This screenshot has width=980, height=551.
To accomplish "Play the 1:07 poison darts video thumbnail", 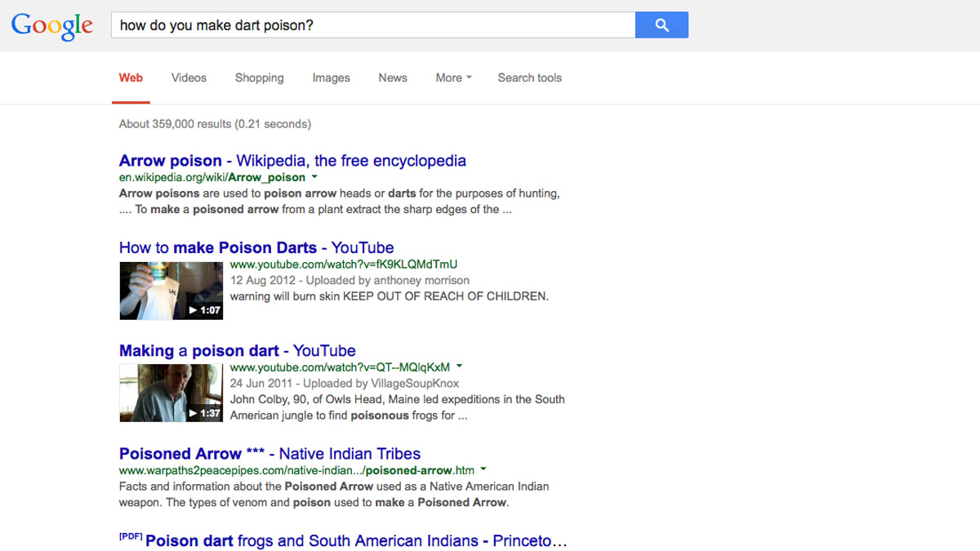I will click(171, 290).
